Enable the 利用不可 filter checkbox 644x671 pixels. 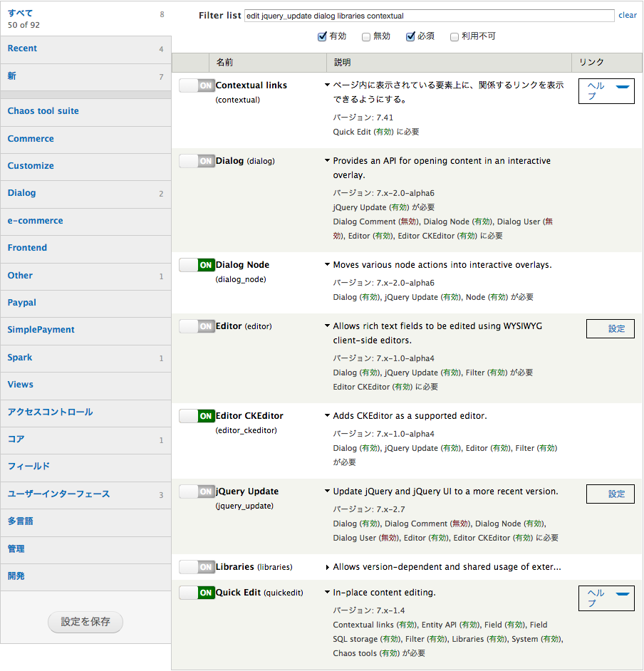coord(455,37)
